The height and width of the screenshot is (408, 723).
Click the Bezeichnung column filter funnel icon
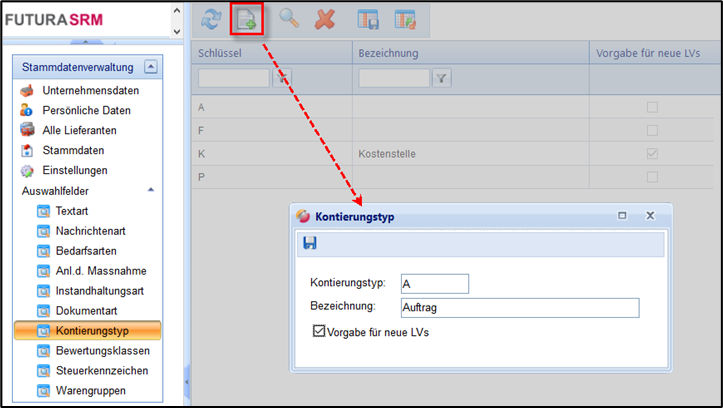442,78
